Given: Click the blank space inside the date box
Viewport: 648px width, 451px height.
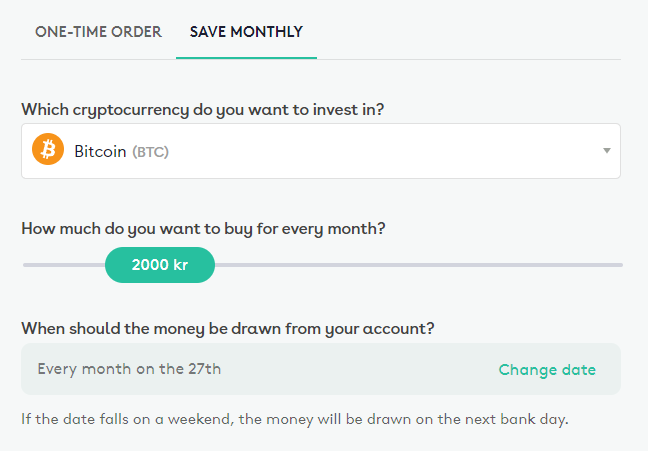Looking at the screenshot, I should 360,369.
